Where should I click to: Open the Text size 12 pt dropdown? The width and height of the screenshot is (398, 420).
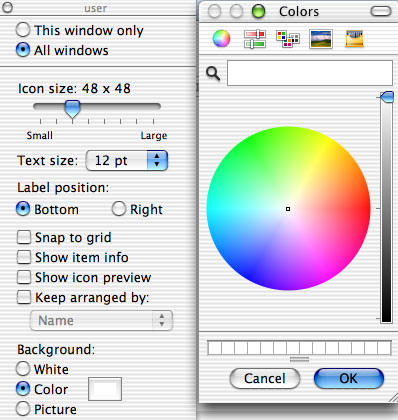point(127,161)
